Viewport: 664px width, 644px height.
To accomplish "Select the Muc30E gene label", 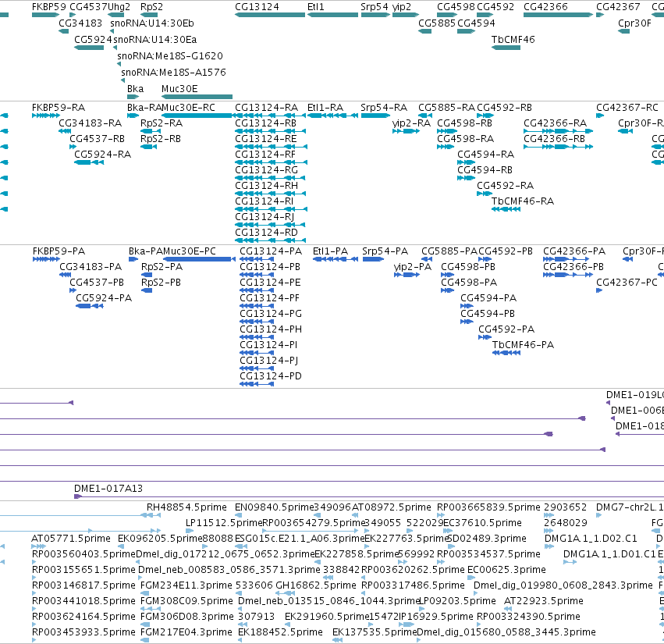I will [179, 88].
